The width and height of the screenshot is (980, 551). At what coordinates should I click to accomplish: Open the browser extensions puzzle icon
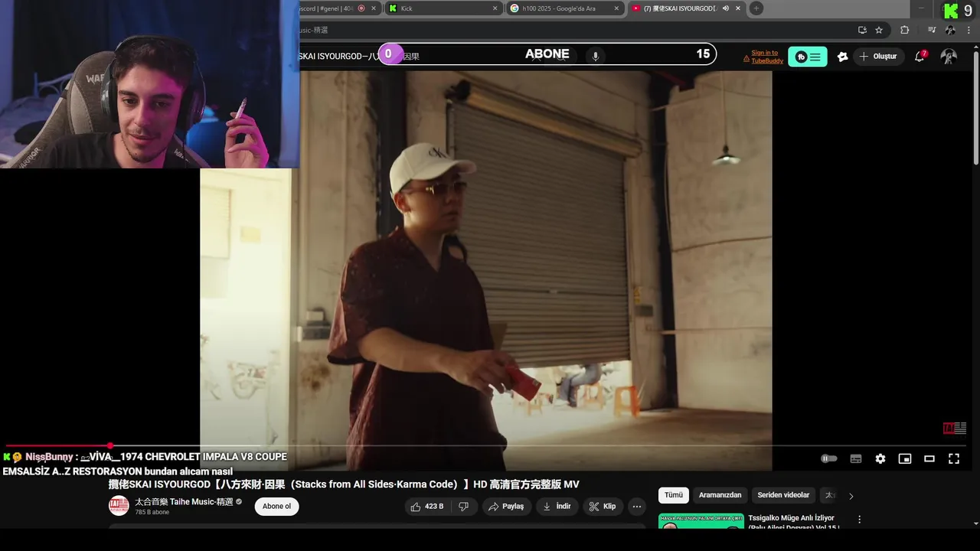click(904, 30)
